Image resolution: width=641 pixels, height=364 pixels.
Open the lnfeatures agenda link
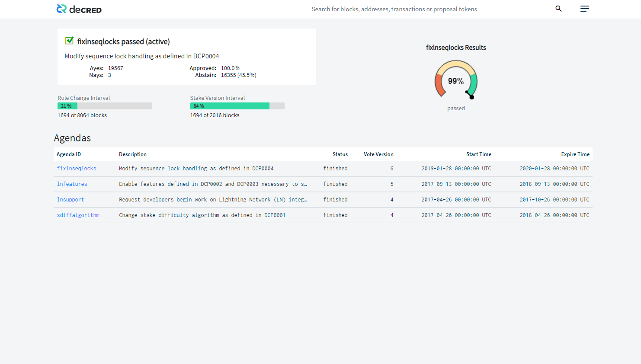pos(72,184)
